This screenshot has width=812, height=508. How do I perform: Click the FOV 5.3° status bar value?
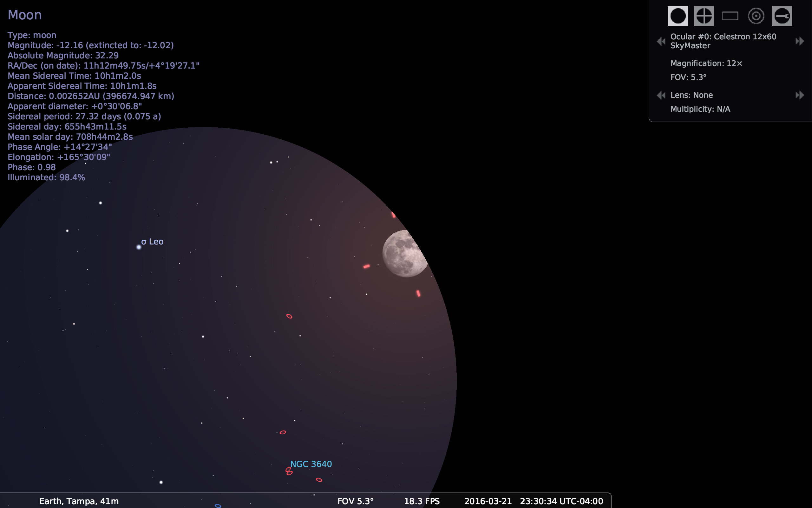pos(355,501)
